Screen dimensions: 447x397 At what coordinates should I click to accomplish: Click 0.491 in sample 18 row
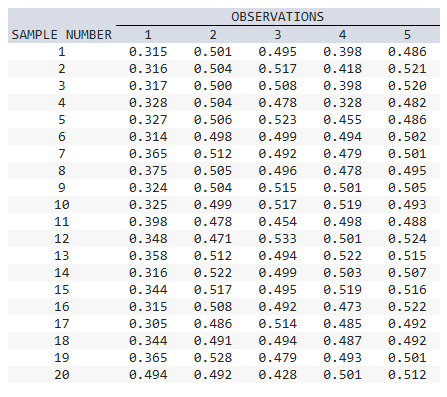point(213,341)
